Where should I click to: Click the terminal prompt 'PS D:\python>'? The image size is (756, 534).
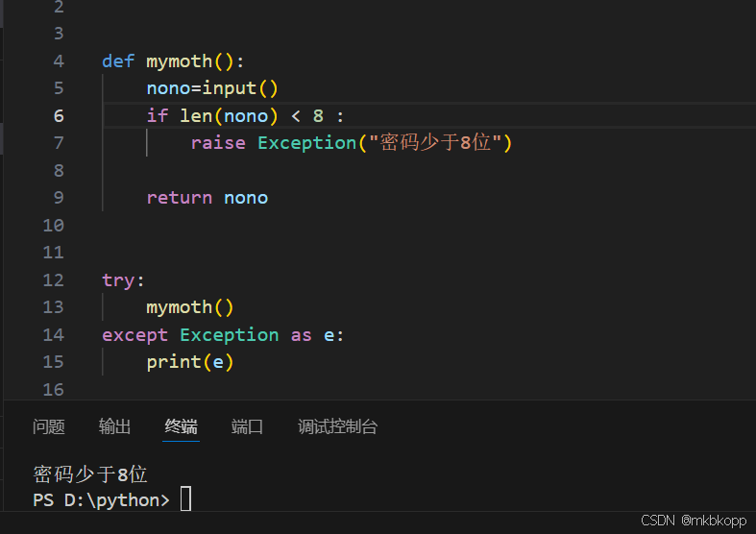click(101, 500)
